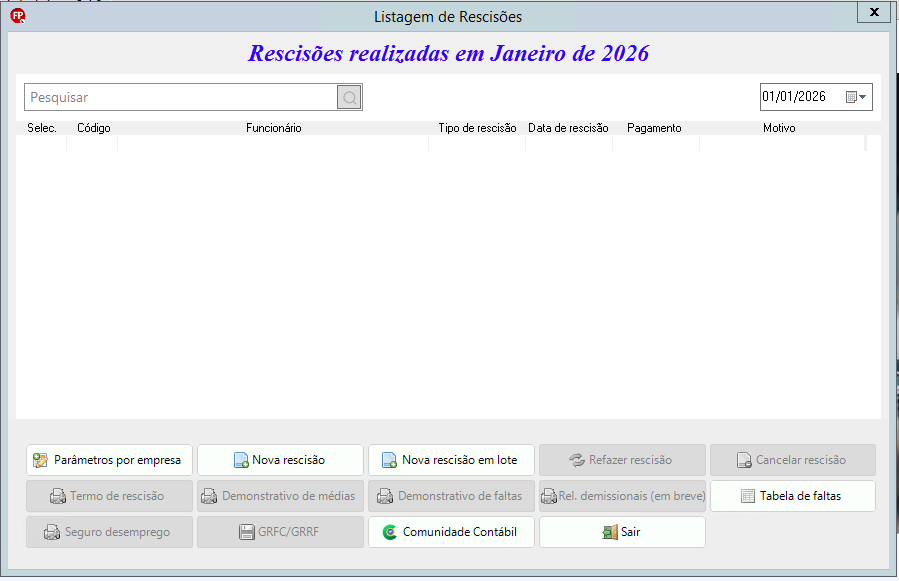Viewport: 899px width, 581px height.
Task: Open Demonstrativo de médias
Action: pos(280,496)
